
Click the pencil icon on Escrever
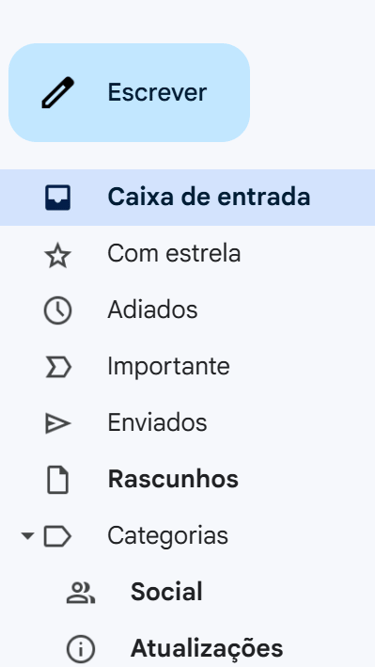click(x=58, y=92)
